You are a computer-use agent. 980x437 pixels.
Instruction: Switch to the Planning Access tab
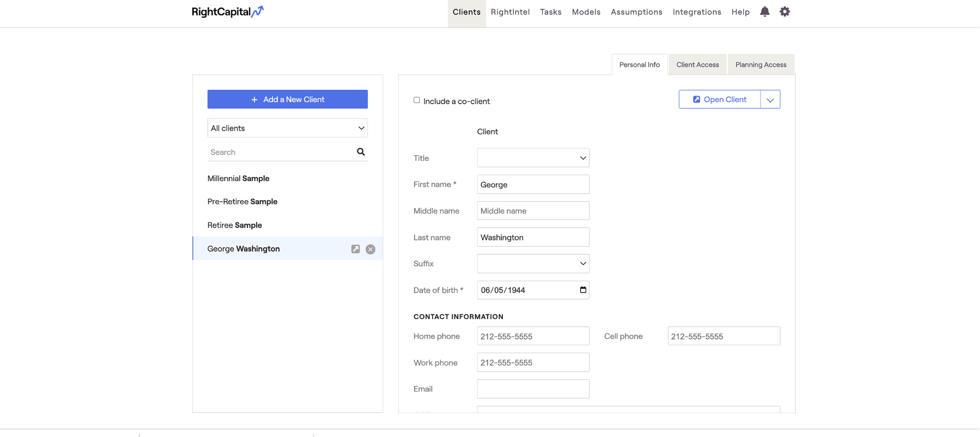(x=761, y=65)
